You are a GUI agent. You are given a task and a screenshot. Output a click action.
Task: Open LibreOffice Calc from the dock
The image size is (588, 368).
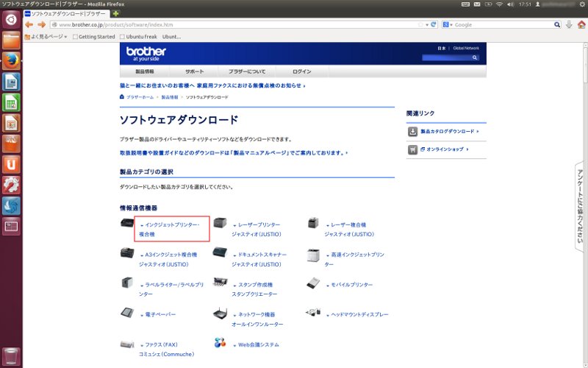pyautogui.click(x=11, y=102)
